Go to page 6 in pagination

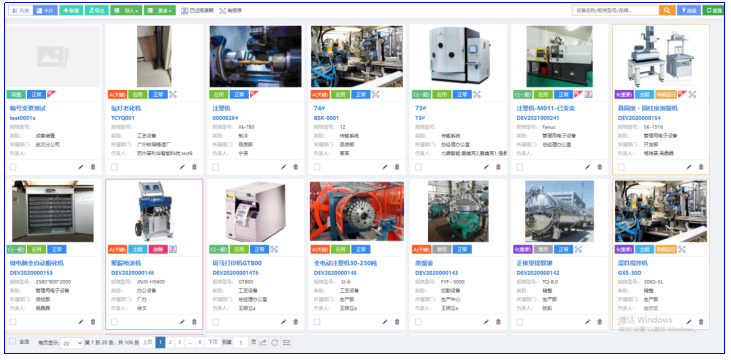(x=200, y=342)
